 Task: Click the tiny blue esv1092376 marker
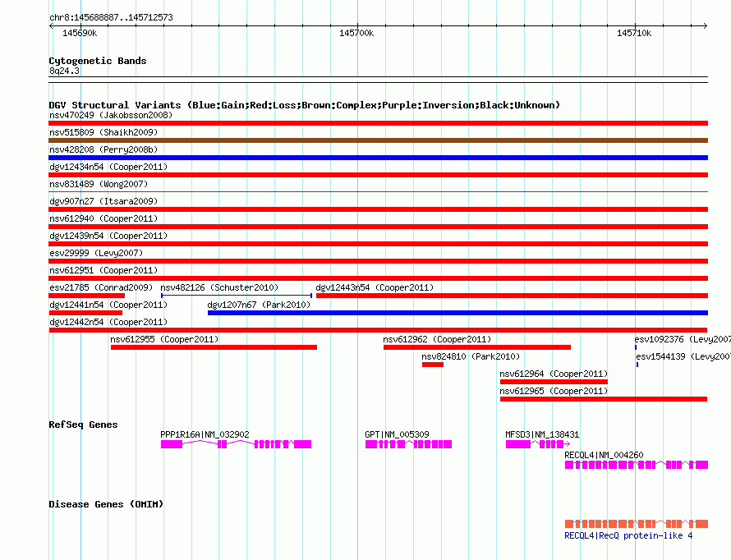coord(636,347)
